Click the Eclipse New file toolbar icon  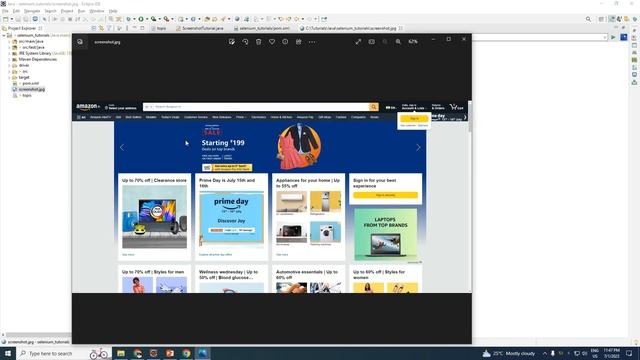[x=5, y=19]
